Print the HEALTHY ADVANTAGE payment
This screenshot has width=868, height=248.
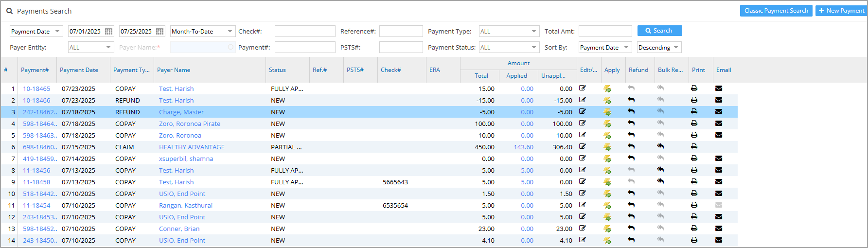(x=694, y=147)
